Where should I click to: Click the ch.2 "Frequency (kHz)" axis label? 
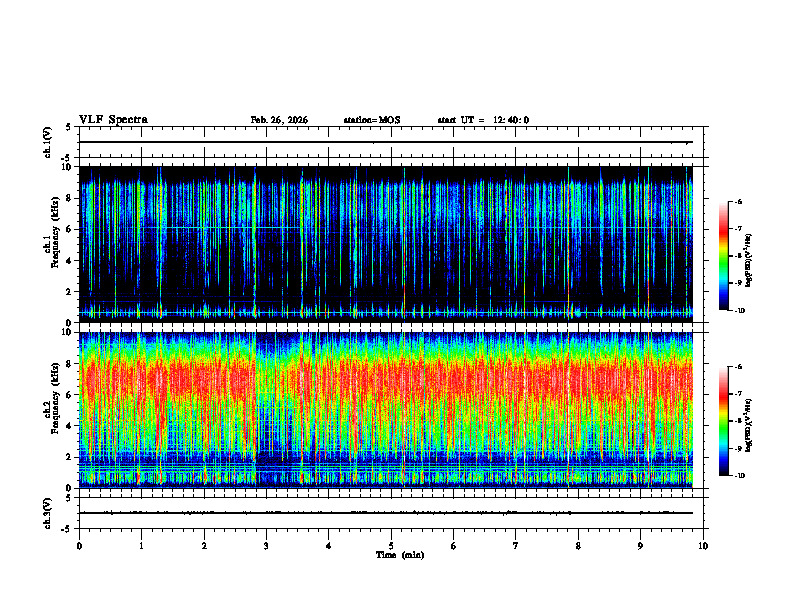[x=55, y=398]
